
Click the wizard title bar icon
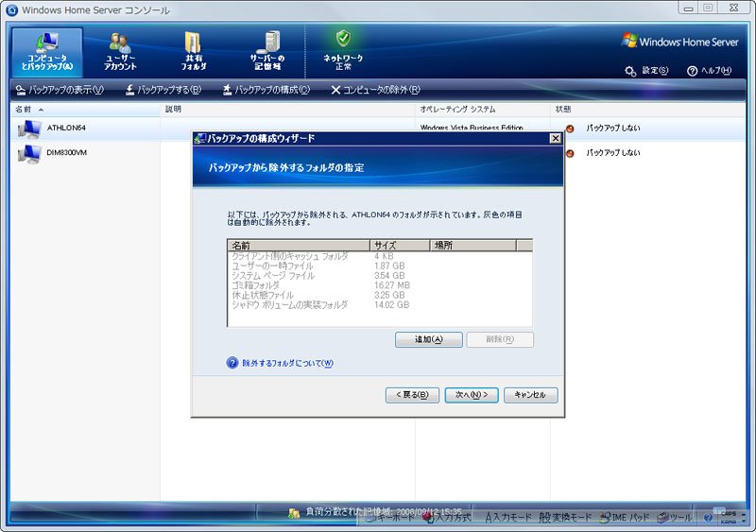click(199, 139)
